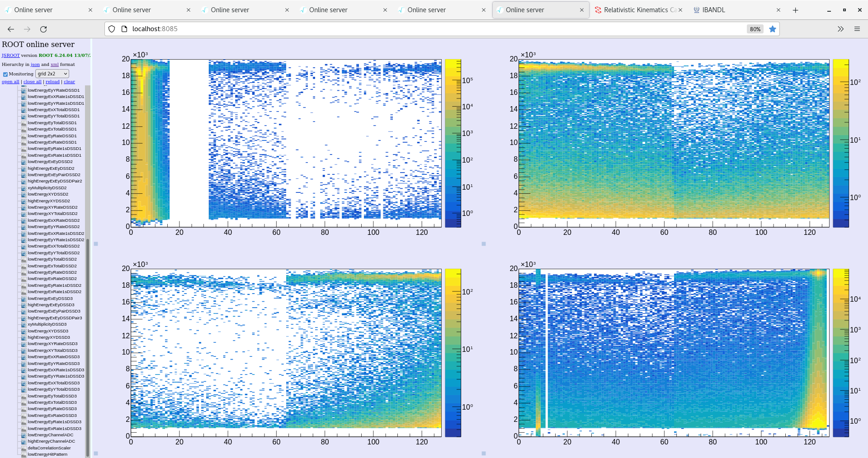This screenshot has height=458, width=868.
Task: Click the 80% zoom indicator badge
Action: click(x=755, y=29)
